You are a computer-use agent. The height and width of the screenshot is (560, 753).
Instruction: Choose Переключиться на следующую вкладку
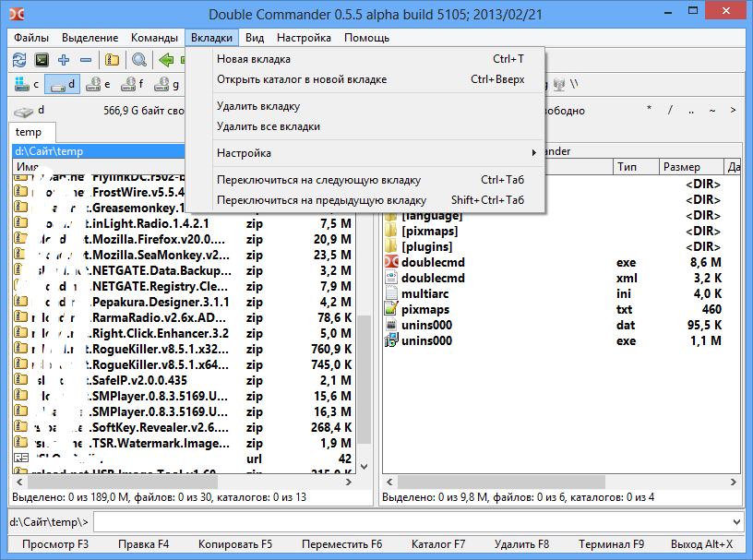365,180
